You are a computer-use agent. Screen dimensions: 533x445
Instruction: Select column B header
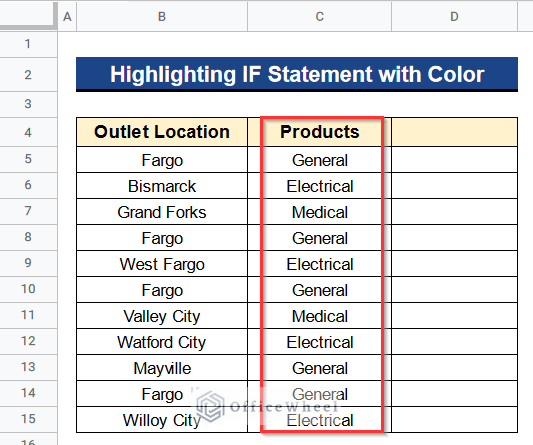click(162, 16)
